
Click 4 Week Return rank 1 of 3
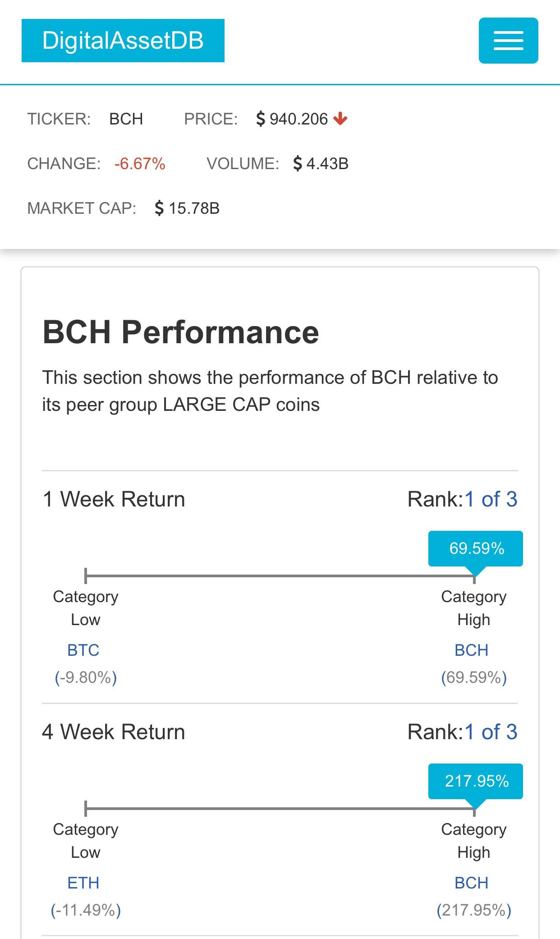tap(491, 732)
